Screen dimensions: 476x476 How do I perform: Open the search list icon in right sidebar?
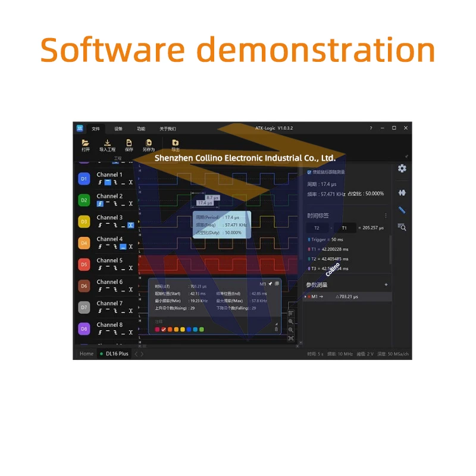[402, 227]
